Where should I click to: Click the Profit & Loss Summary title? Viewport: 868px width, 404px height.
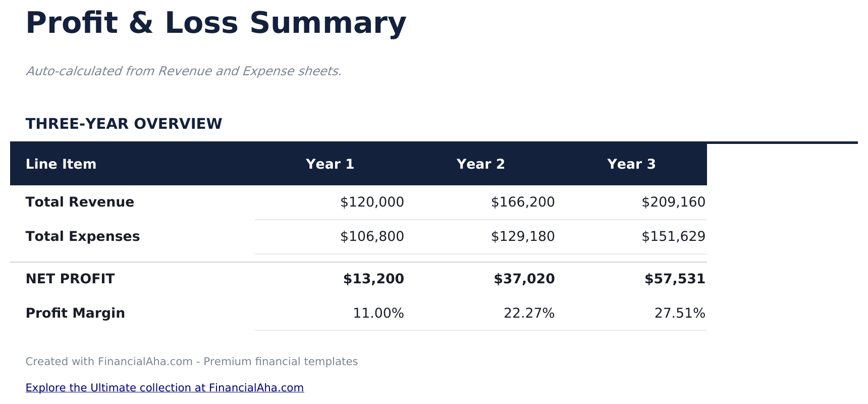[x=215, y=23]
